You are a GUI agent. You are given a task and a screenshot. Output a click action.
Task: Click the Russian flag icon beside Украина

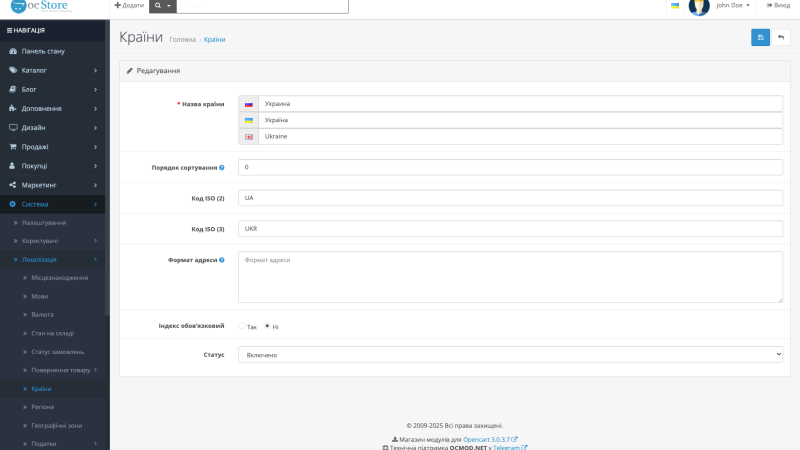pos(248,104)
